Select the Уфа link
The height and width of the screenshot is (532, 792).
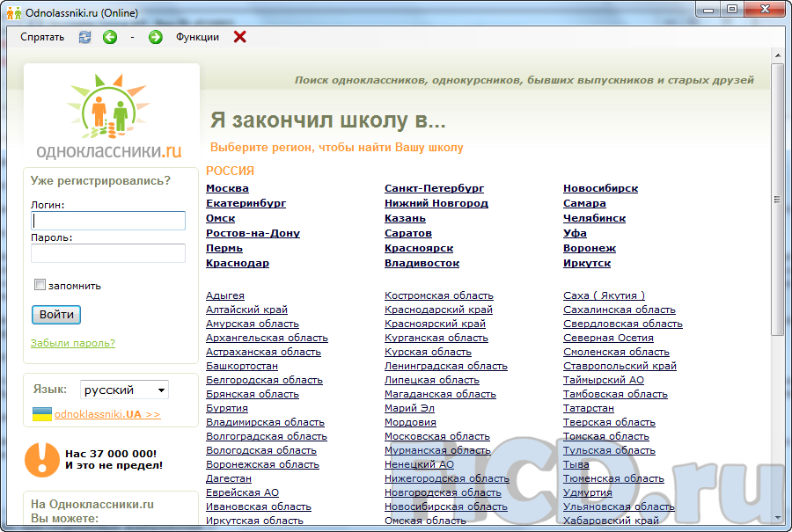575,233
